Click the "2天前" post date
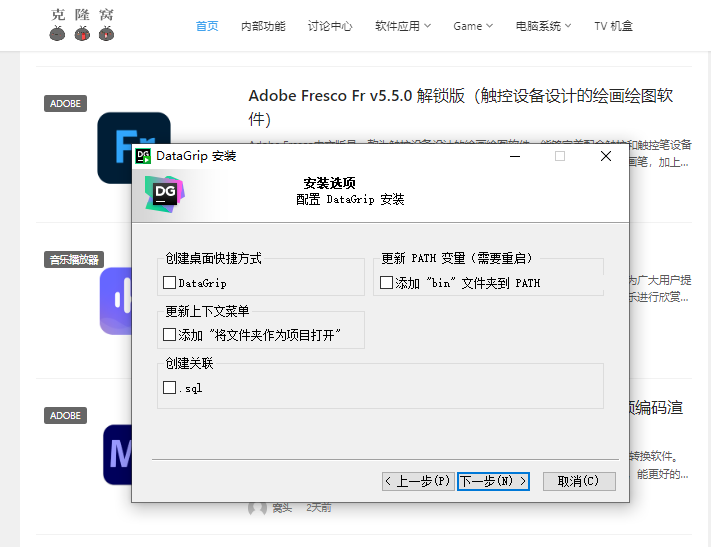Screen dimensions: 711x547 318,508
